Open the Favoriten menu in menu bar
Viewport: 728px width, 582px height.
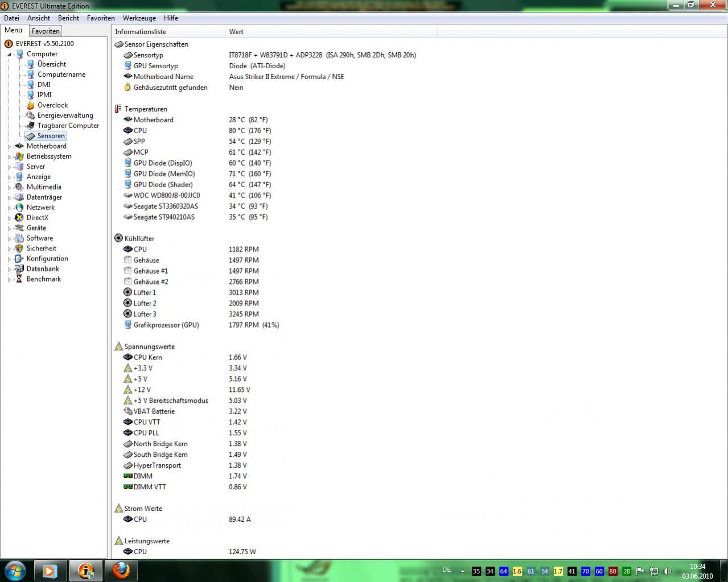tap(101, 18)
